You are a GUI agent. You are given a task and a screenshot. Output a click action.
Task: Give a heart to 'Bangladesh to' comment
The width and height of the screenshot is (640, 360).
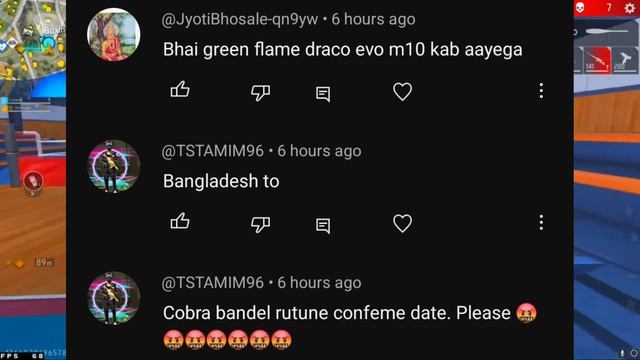point(402,223)
